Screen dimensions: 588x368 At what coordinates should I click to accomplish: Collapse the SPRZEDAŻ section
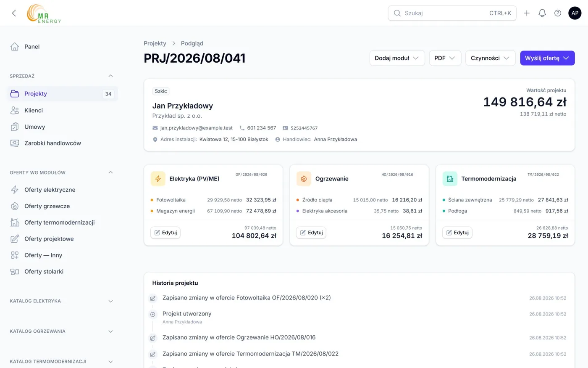110,76
